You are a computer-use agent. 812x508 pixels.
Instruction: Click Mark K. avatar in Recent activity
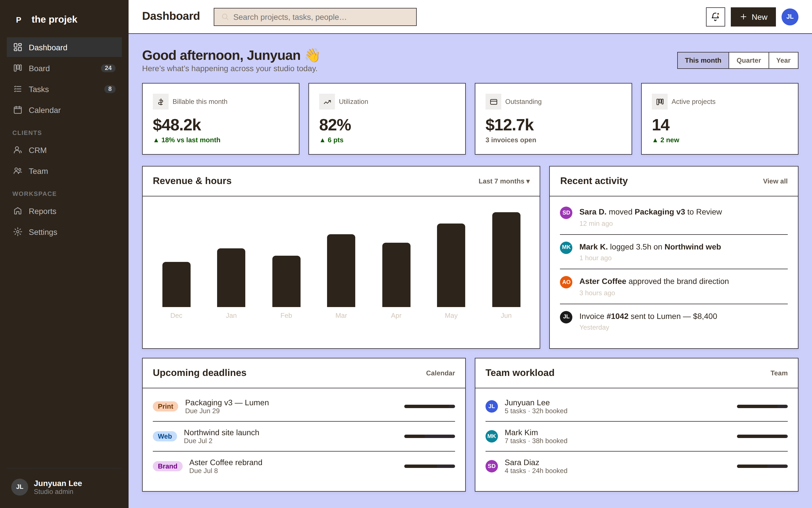point(566,248)
